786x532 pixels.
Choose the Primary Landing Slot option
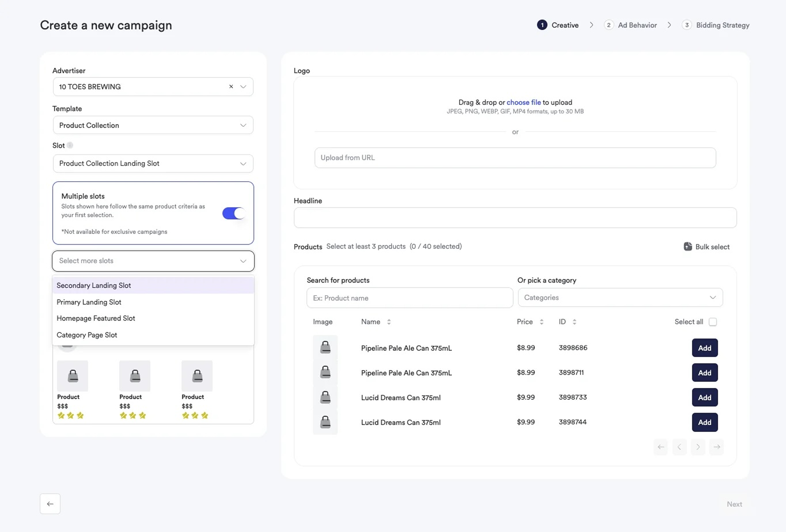[89, 302]
